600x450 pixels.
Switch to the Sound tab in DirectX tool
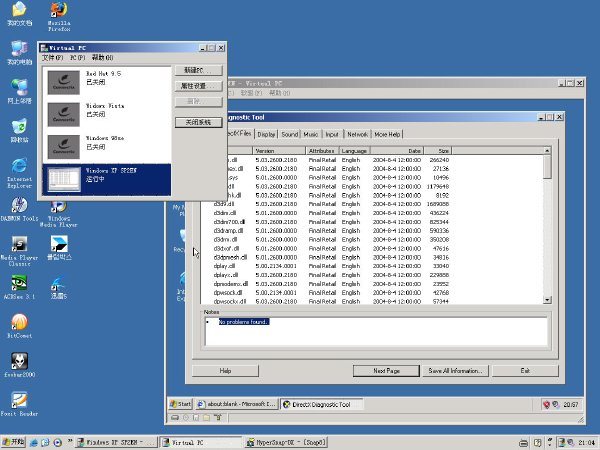coord(290,134)
